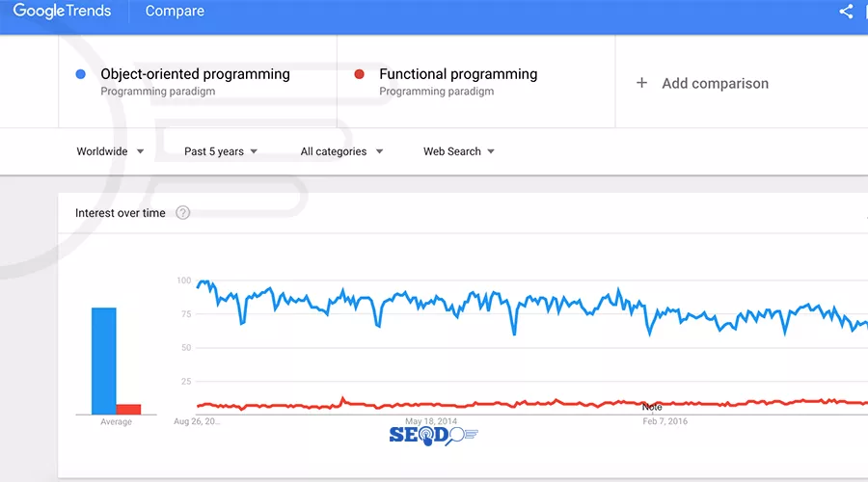Image resolution: width=868 pixels, height=482 pixels.
Task: Edit the Object-oriented programming search term
Action: pos(195,74)
